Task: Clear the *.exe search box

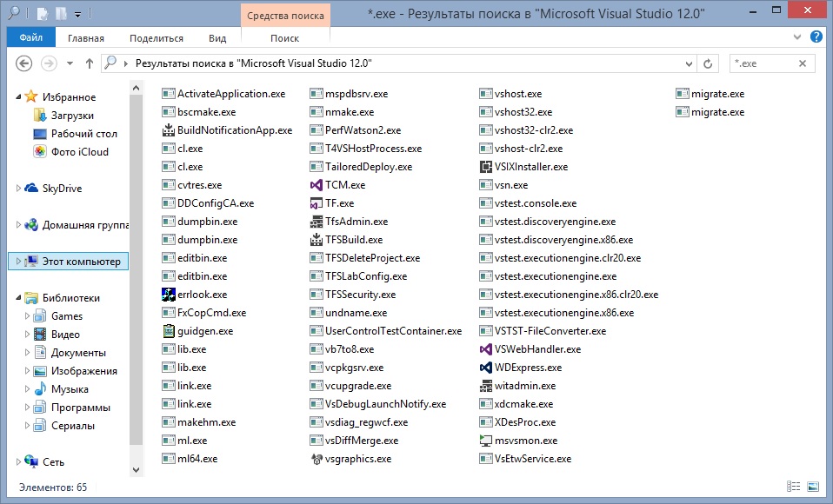Action: pyautogui.click(x=803, y=63)
